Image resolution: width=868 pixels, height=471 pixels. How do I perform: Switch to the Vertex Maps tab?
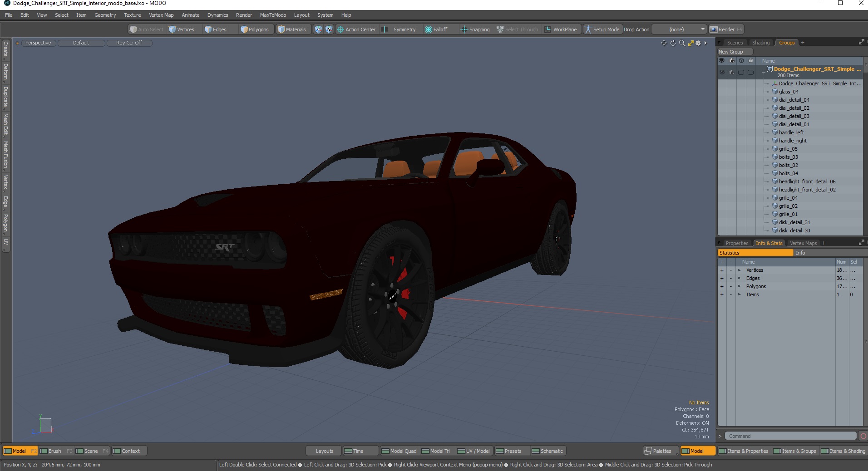803,243
